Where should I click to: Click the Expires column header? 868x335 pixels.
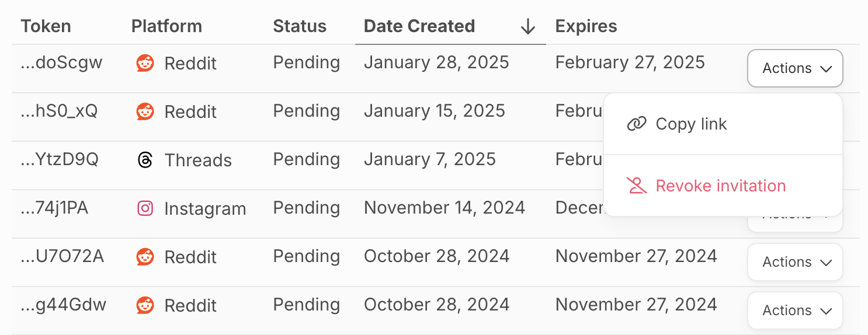click(586, 27)
